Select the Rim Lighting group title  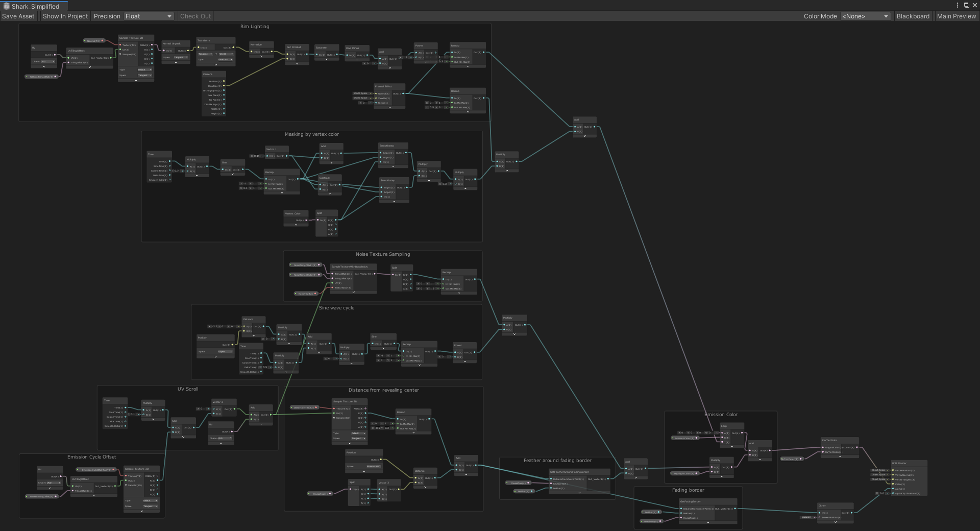point(255,27)
